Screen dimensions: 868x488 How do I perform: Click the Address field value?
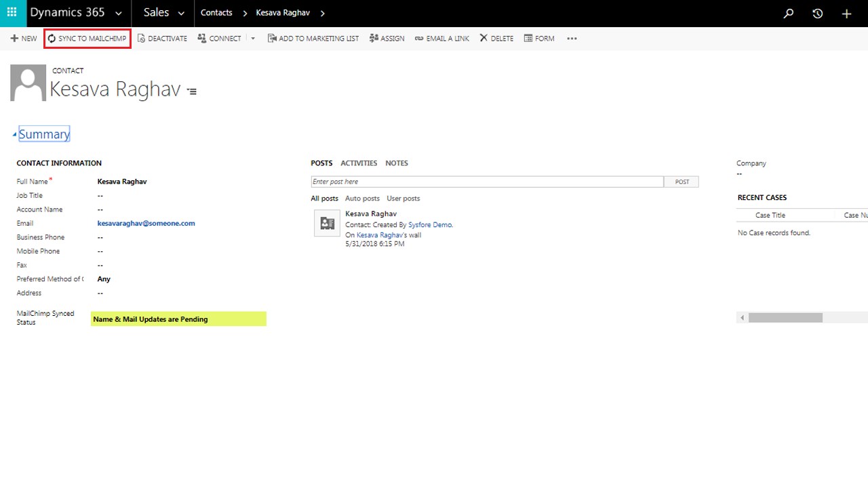coord(100,293)
